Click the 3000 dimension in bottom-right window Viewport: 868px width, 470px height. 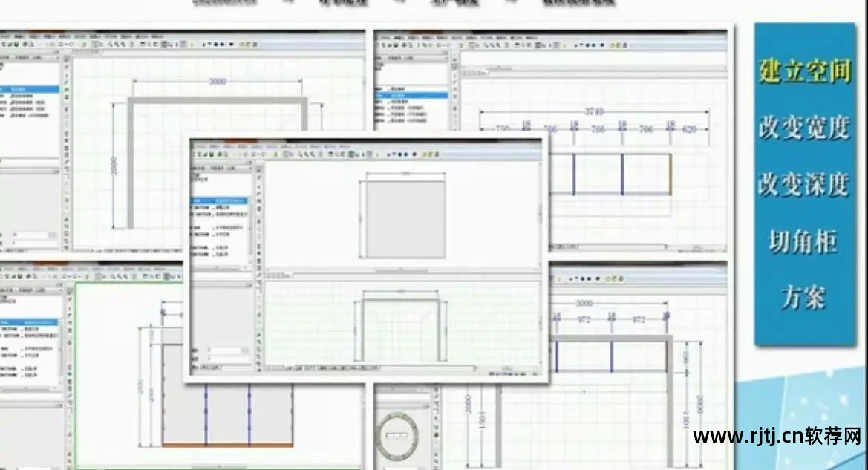coord(584,304)
